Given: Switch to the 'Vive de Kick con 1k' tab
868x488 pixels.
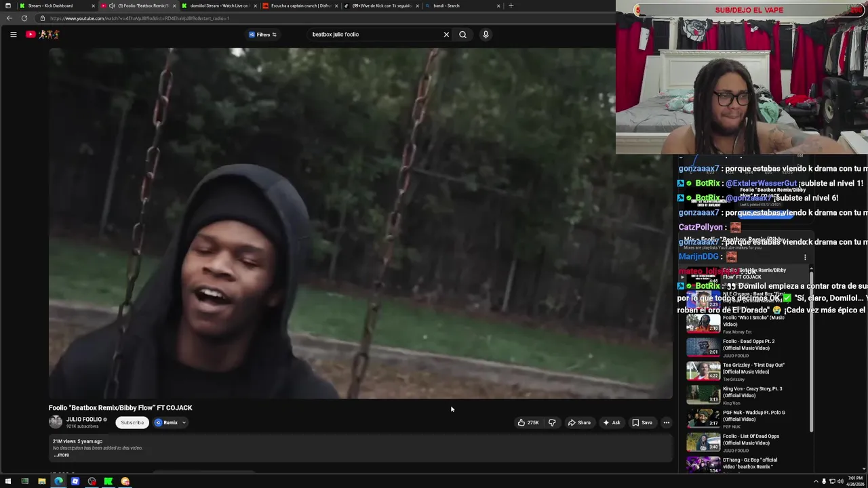Looking at the screenshot, I should 380,5.
